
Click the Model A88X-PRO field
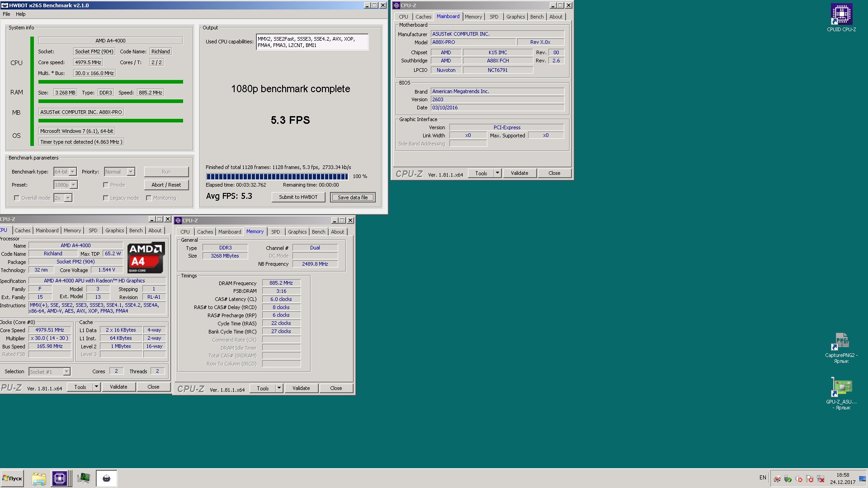(473, 42)
